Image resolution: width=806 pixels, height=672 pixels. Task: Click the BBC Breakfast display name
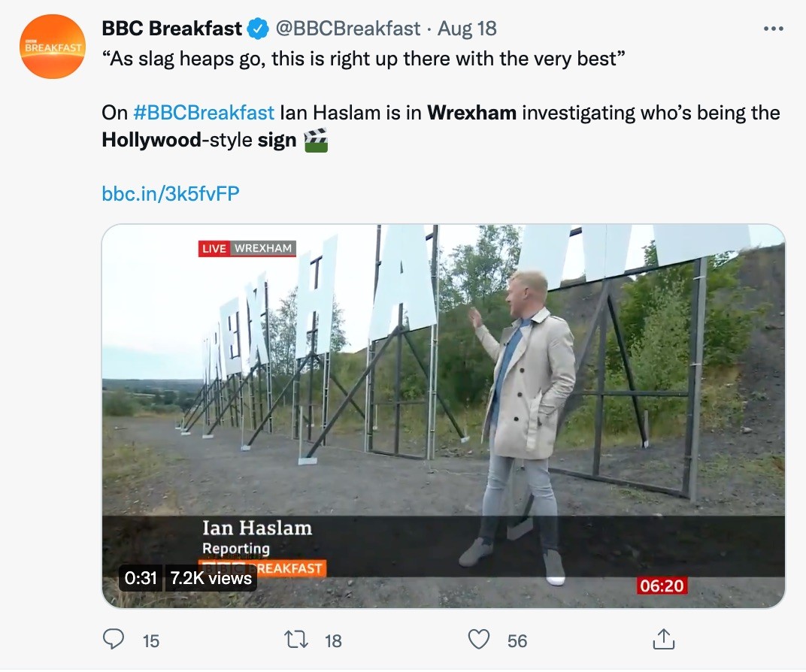tap(172, 29)
